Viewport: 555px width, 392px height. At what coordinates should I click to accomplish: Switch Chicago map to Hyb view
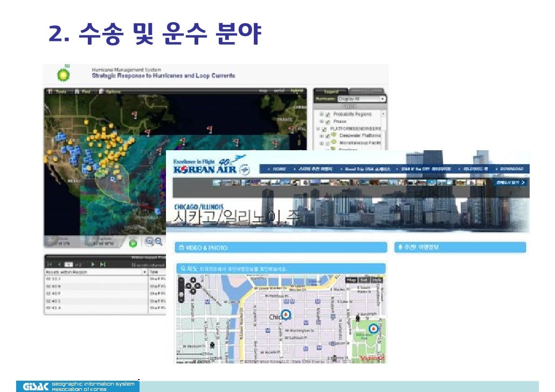click(x=377, y=280)
